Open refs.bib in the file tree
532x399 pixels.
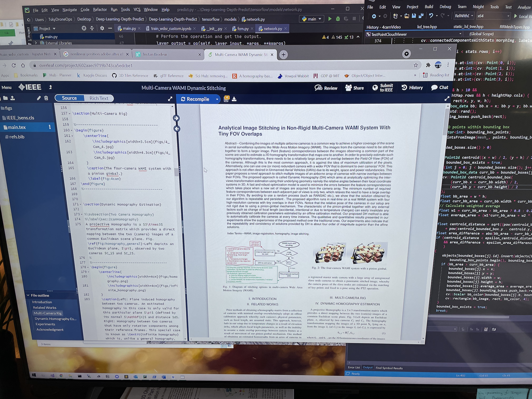[17, 137]
